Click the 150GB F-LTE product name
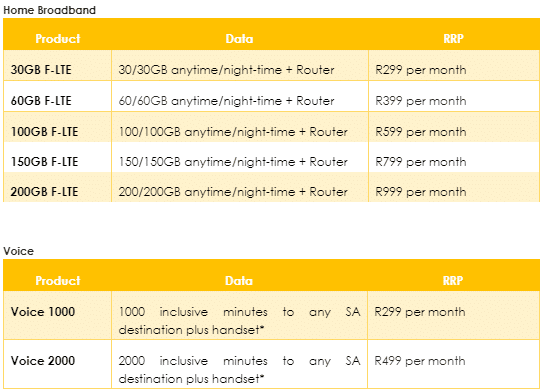The image size is (548, 390). 44,162
